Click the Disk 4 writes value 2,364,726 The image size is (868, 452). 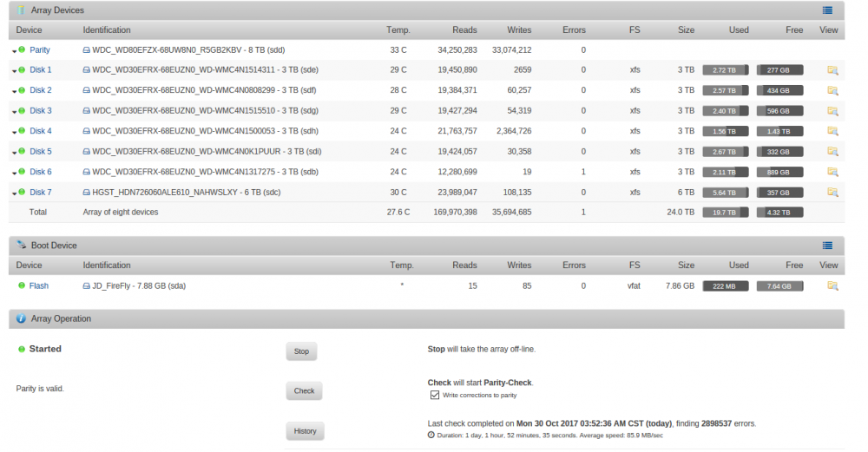[x=514, y=131]
